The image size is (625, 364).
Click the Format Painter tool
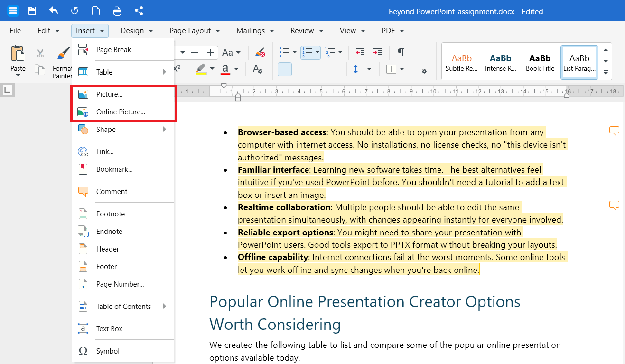coord(62,62)
